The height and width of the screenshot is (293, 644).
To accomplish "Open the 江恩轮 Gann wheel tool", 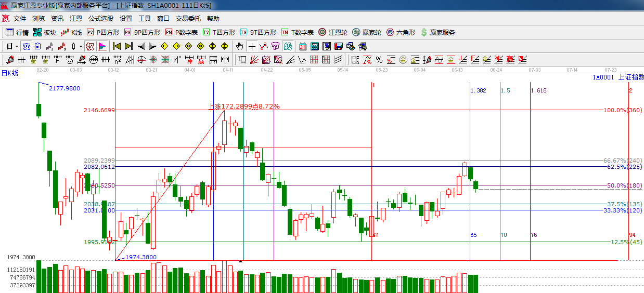I will [333, 32].
